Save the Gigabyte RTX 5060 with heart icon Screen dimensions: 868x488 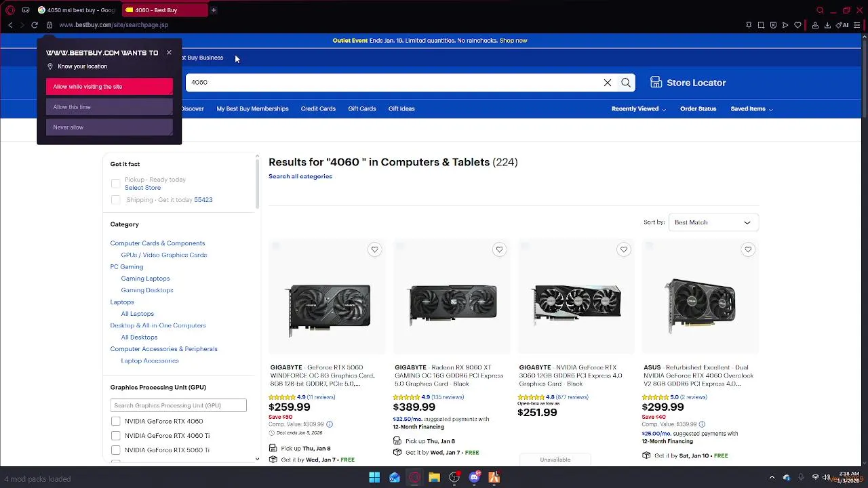(374, 249)
